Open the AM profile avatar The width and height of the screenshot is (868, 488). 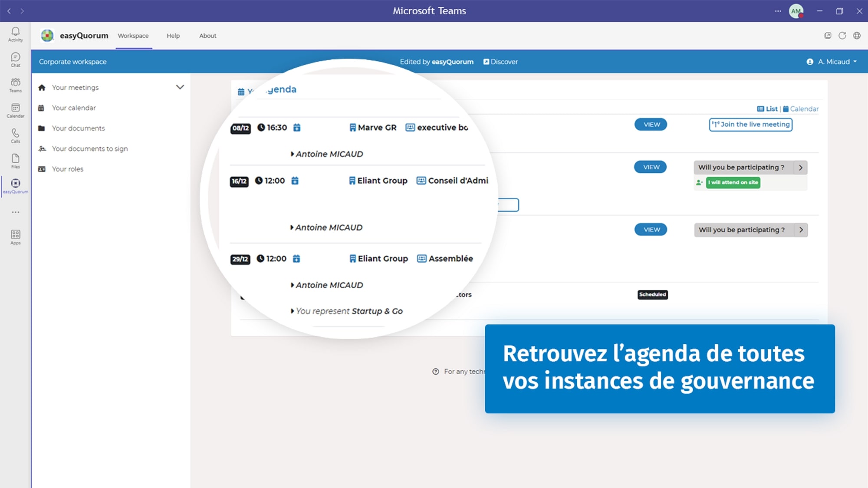coord(796,11)
